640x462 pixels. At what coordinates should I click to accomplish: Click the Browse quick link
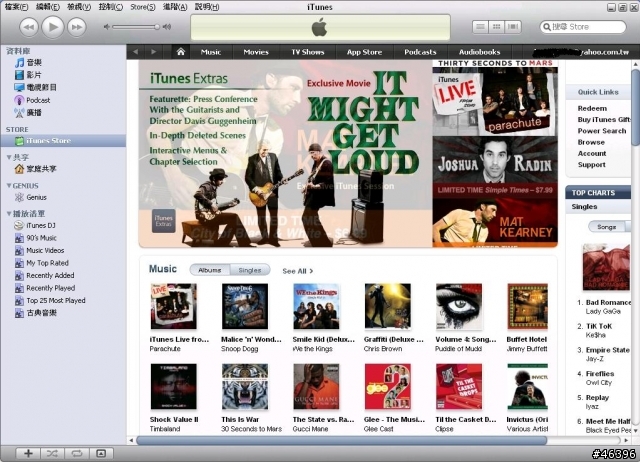(x=591, y=142)
